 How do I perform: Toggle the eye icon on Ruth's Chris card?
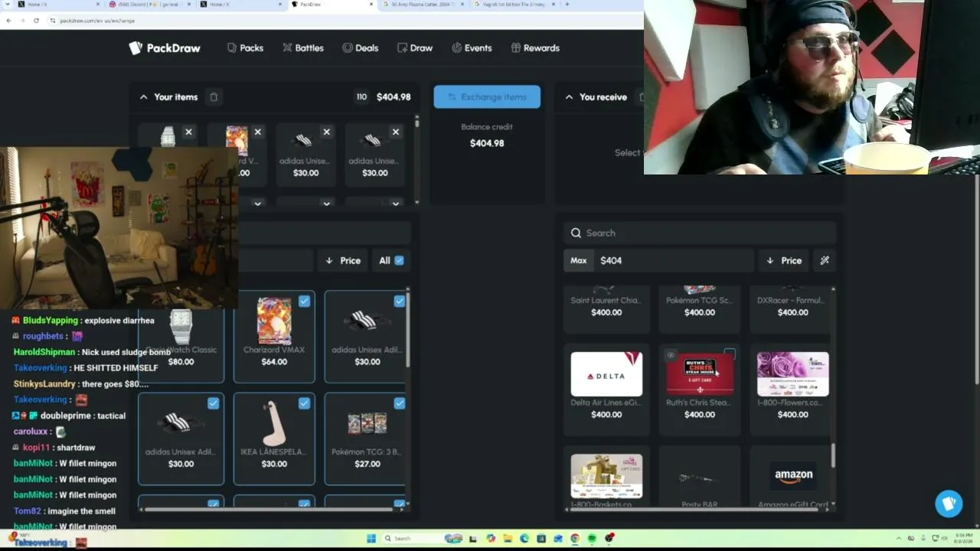tap(671, 355)
